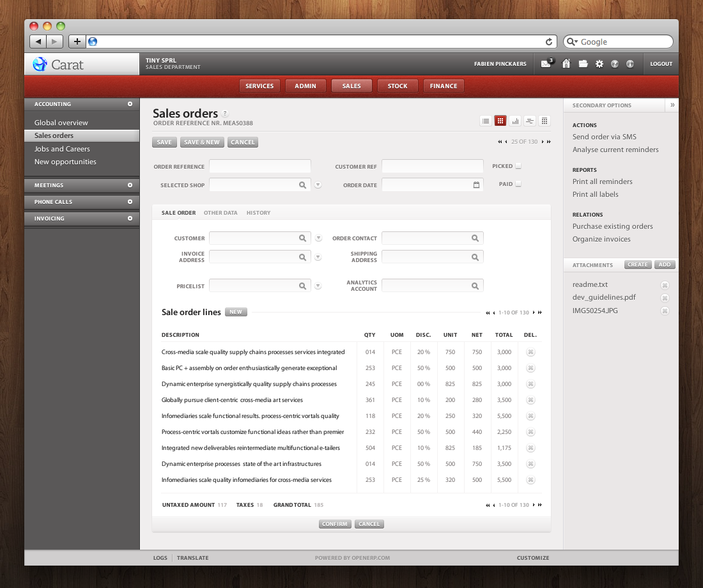Search in the Order Contact field magnifier
The height and width of the screenshot is (588, 703).
pyautogui.click(x=475, y=238)
